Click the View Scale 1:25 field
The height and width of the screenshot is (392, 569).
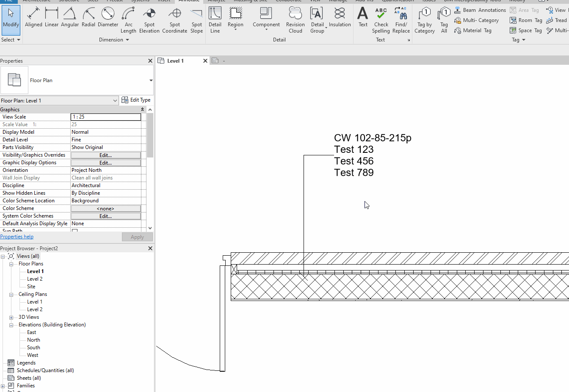(x=105, y=116)
